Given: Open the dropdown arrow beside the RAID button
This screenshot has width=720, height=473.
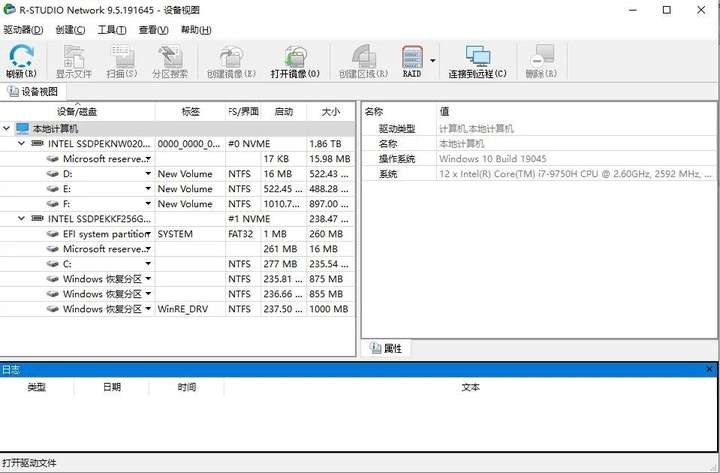Looking at the screenshot, I should pos(433,61).
